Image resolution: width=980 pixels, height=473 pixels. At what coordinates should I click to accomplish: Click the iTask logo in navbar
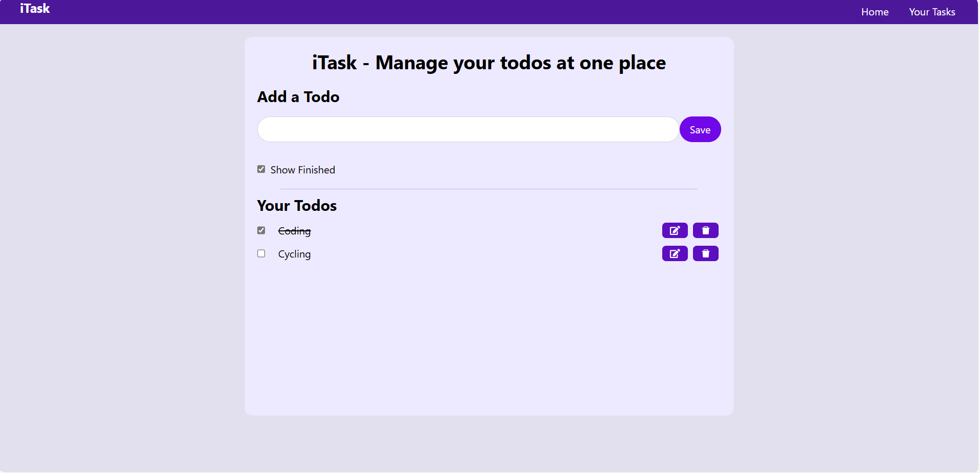click(x=35, y=9)
